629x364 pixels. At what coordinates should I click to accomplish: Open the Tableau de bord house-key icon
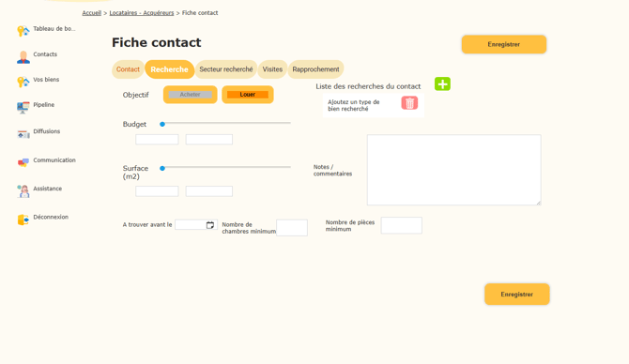point(23,31)
